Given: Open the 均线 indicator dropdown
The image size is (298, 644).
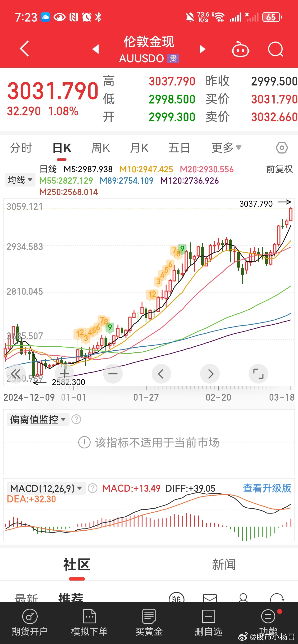Looking at the screenshot, I should (20, 180).
